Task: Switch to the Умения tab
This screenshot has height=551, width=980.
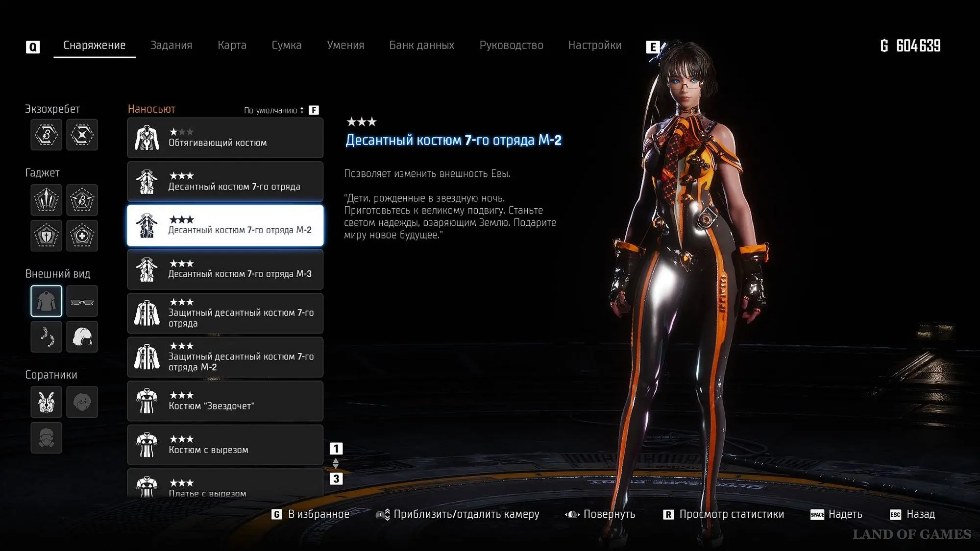Action: (x=345, y=45)
